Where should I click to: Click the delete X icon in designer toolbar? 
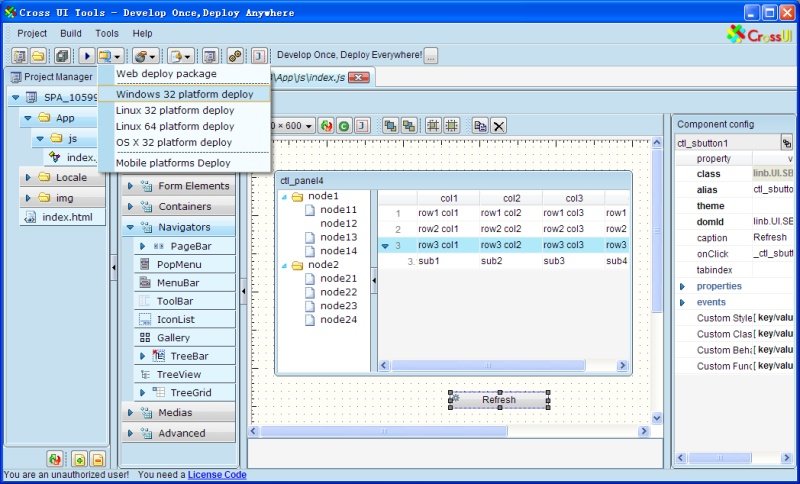(x=498, y=126)
